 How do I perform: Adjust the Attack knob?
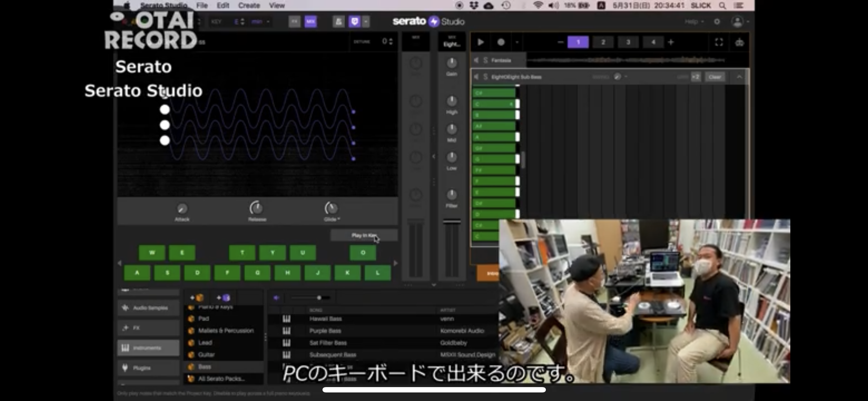[182, 209]
